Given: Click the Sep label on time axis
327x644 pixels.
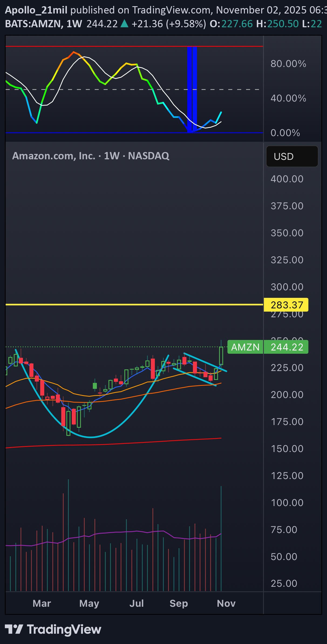Looking at the screenshot, I should pyautogui.click(x=179, y=603).
